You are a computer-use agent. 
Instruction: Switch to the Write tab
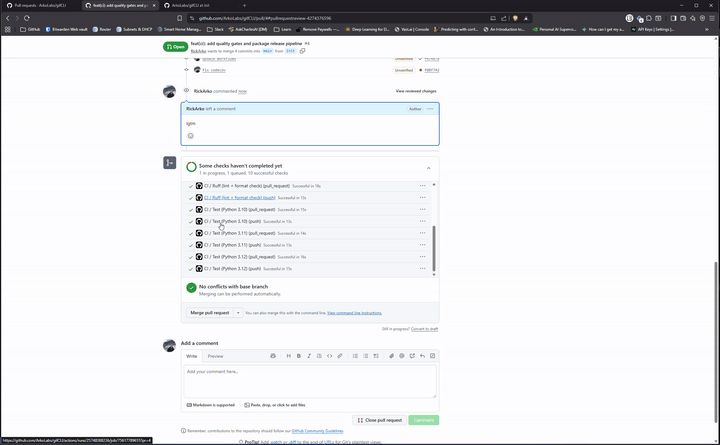tap(191, 356)
